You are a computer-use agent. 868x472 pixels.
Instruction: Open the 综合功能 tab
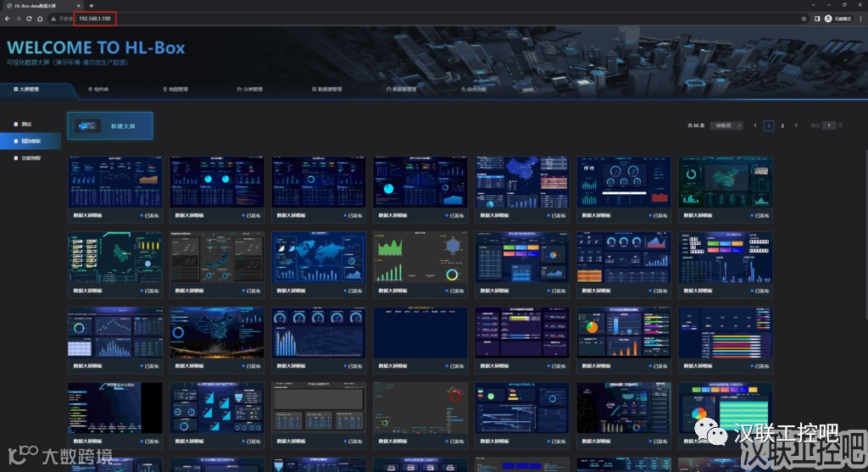[x=473, y=89]
